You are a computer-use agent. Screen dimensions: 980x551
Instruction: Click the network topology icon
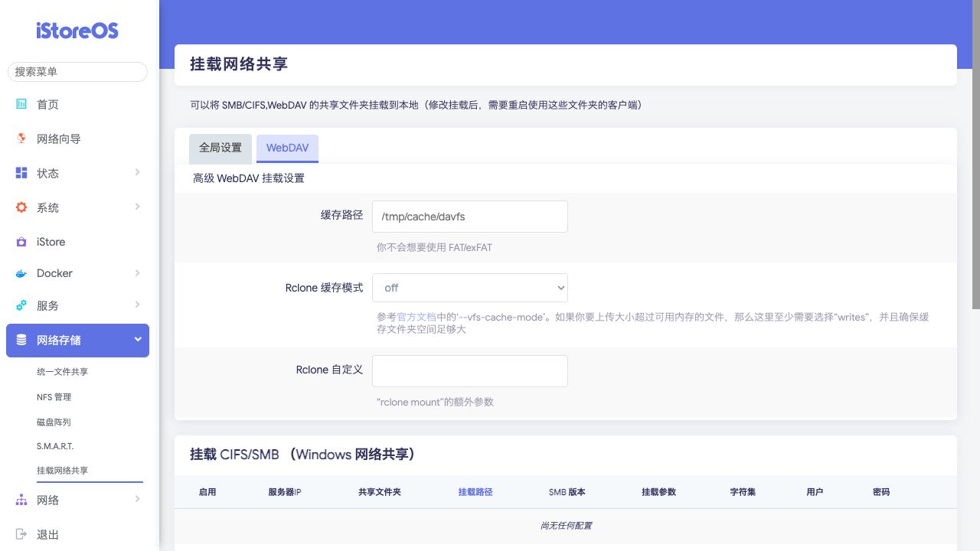[x=21, y=500]
